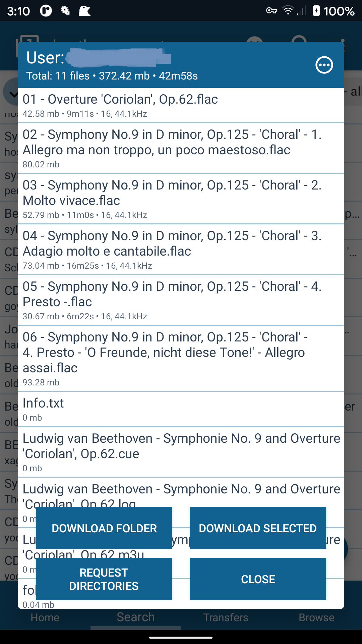Close the user files dialog
This screenshot has height=644, width=362.
pos(258,579)
